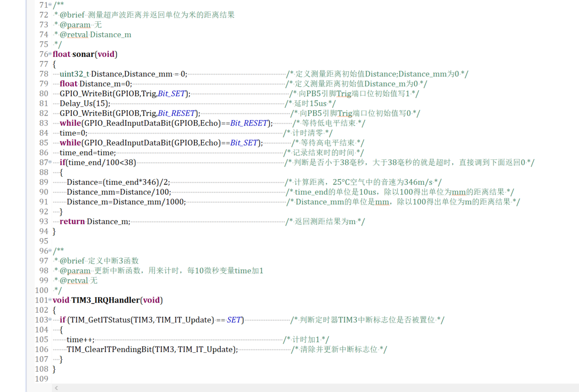Image resolution: width=579 pixels, height=392 pixels.
Task: Click the time_end=time assignment on line 86
Action: click(87, 153)
